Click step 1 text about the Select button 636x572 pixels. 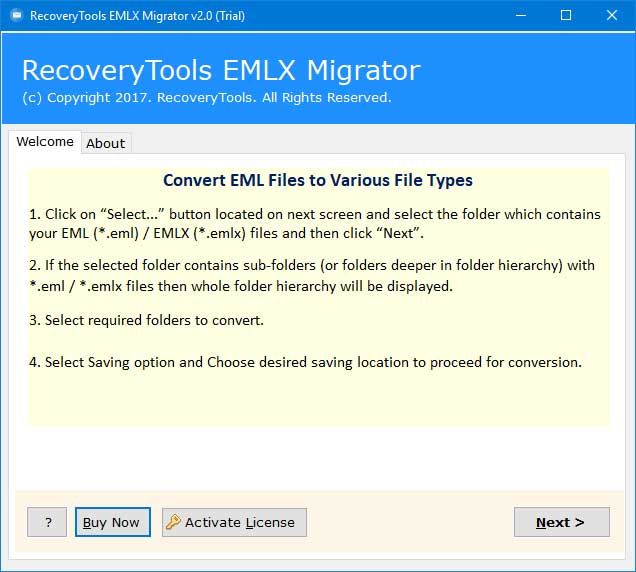click(x=315, y=224)
